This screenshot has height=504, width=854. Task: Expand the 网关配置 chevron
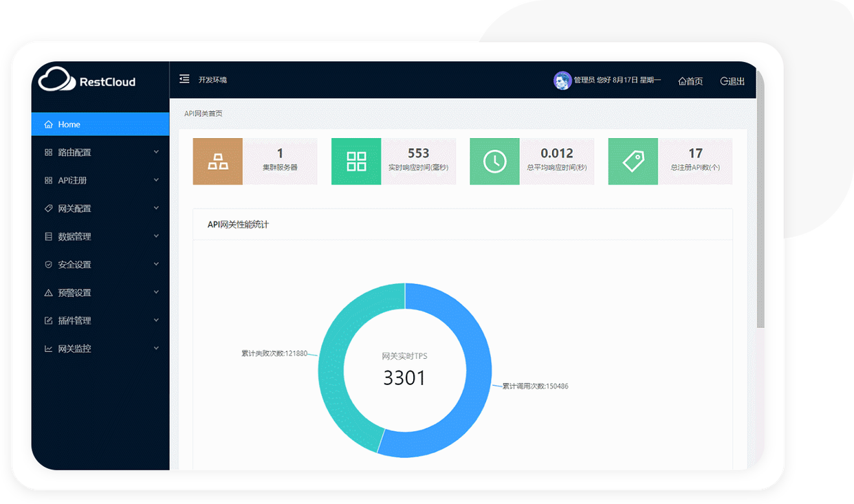(x=156, y=208)
